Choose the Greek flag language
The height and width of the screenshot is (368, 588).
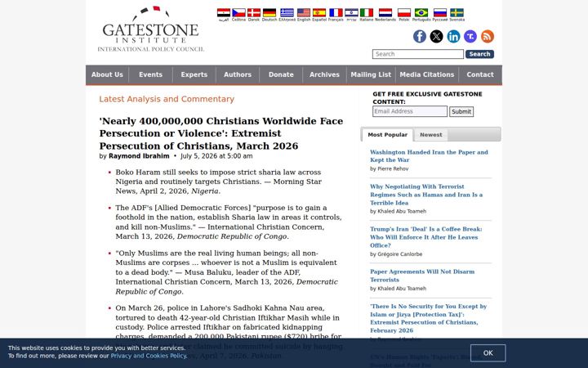287,13
